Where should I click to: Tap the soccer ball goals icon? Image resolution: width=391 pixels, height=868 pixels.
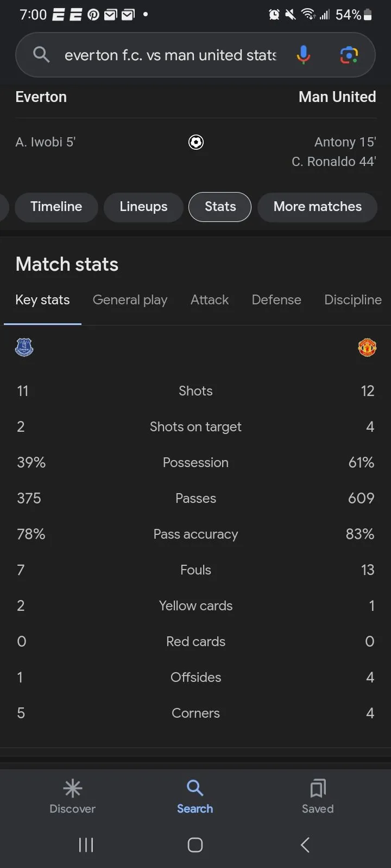click(x=195, y=142)
